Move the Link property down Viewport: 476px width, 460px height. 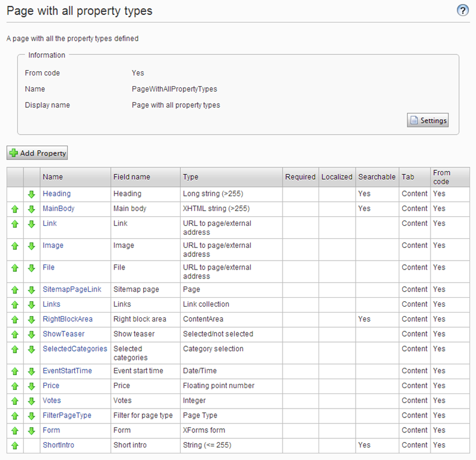32,224
